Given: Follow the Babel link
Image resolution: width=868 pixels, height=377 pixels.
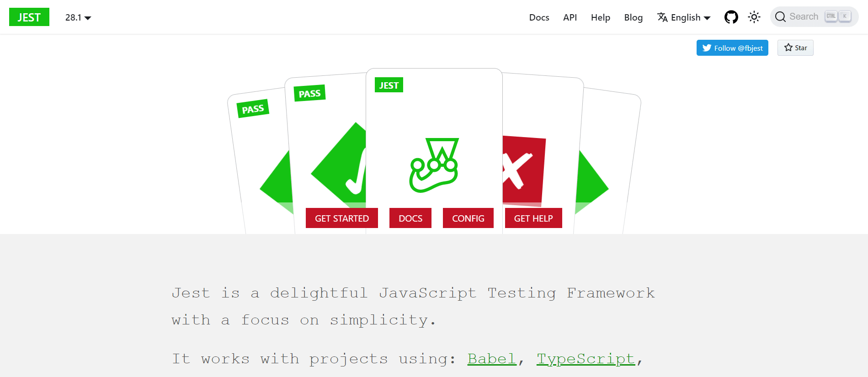Looking at the screenshot, I should point(491,359).
